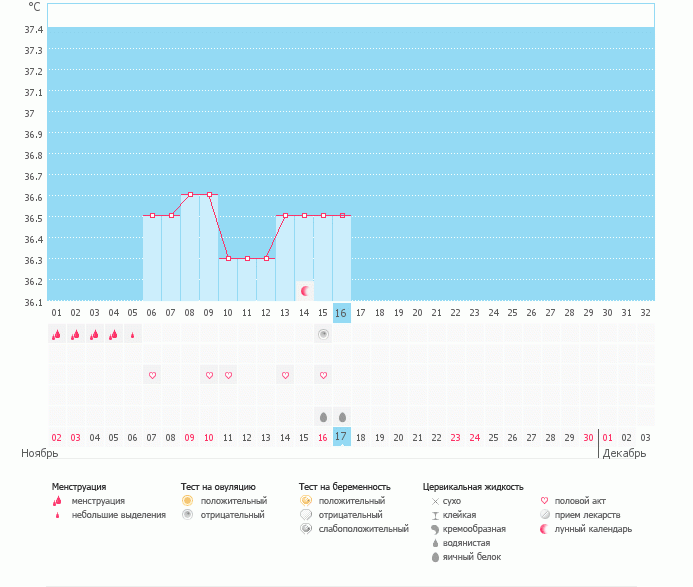
Task: Click the lunar calendar moon icon on cycle day 14
Action: coord(305,291)
